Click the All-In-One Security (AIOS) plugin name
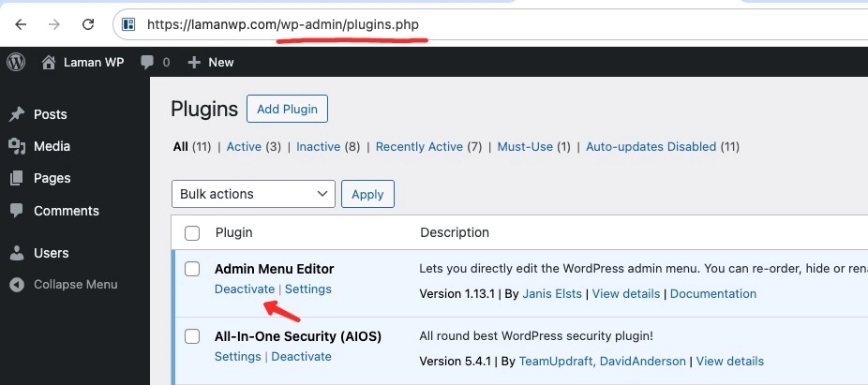 [298, 335]
